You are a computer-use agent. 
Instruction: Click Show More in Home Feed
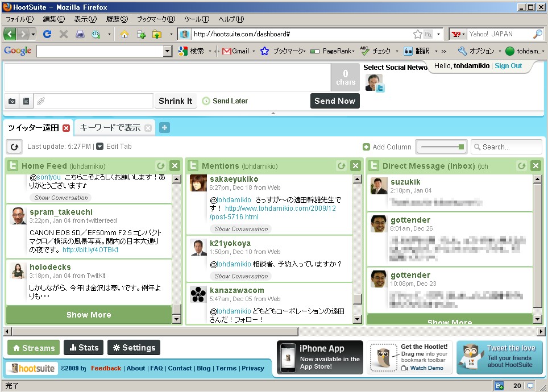(89, 315)
